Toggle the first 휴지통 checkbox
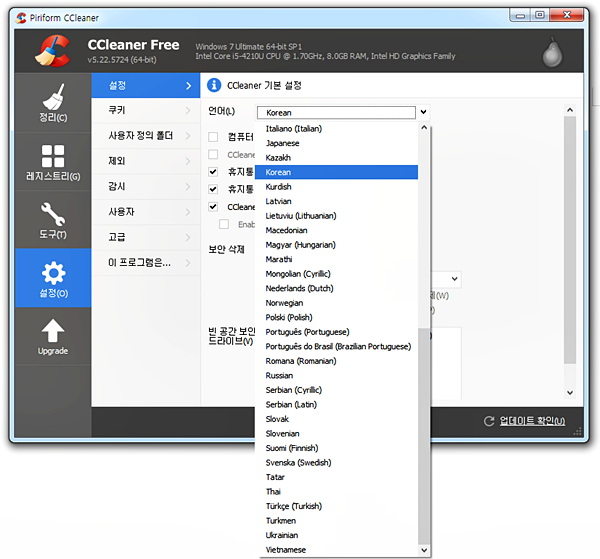This screenshot has height=559, width=600. tap(213, 172)
